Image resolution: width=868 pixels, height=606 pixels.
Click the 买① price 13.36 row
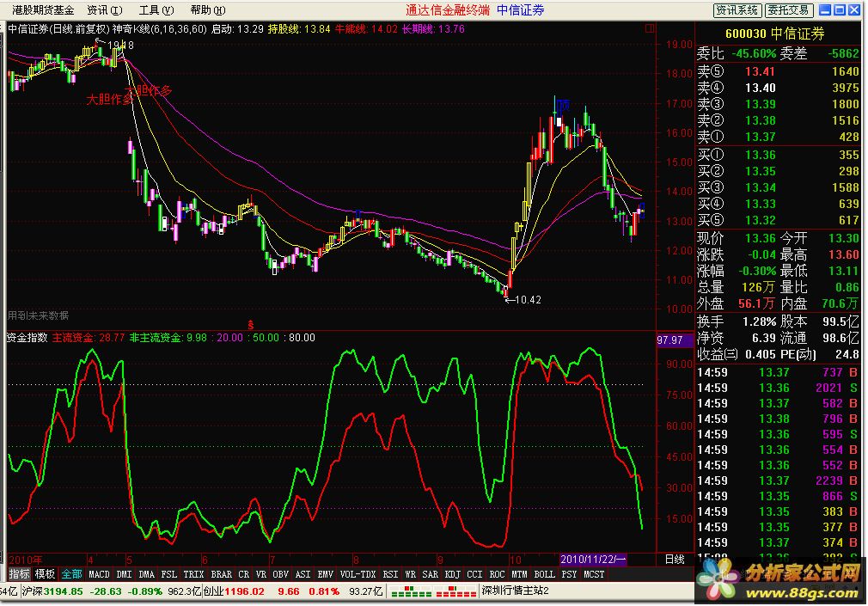(778, 155)
